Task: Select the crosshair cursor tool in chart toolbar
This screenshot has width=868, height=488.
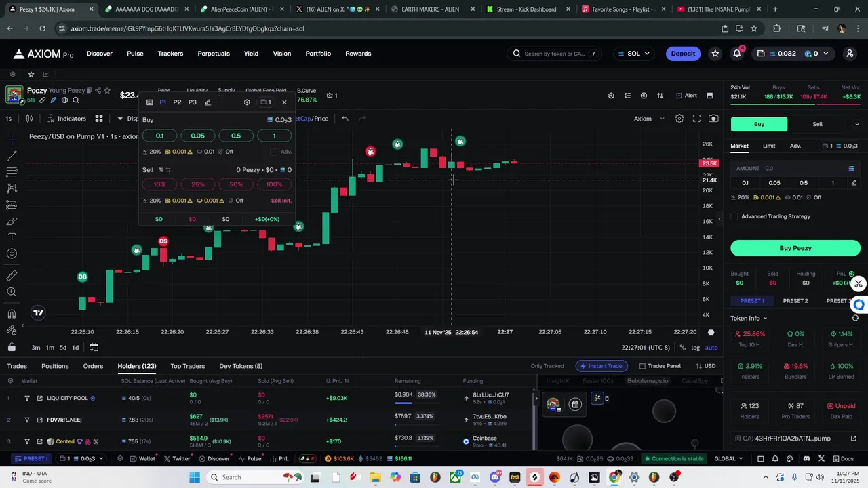Action: pyautogui.click(x=12, y=139)
